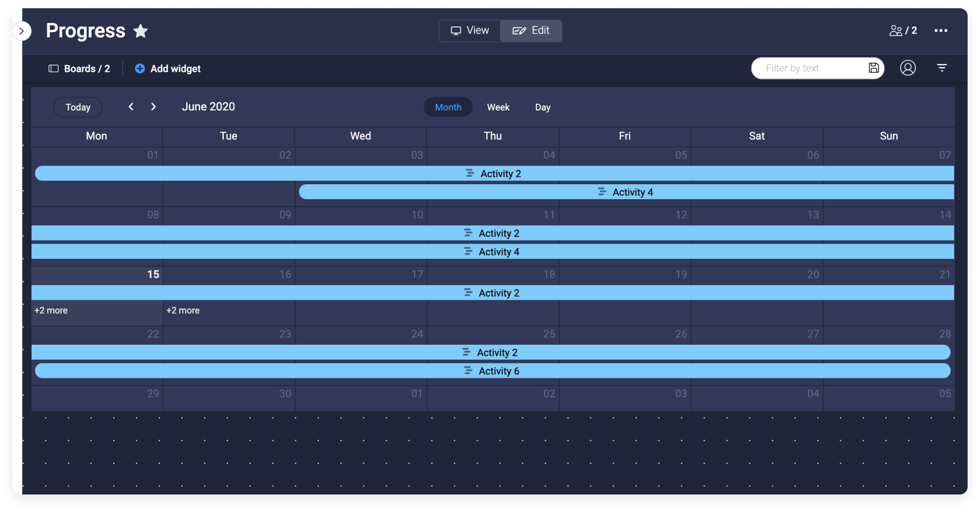This screenshot has height=511, width=980.
Task: Show +2 more events on Tuesday 16
Action: pos(183,311)
